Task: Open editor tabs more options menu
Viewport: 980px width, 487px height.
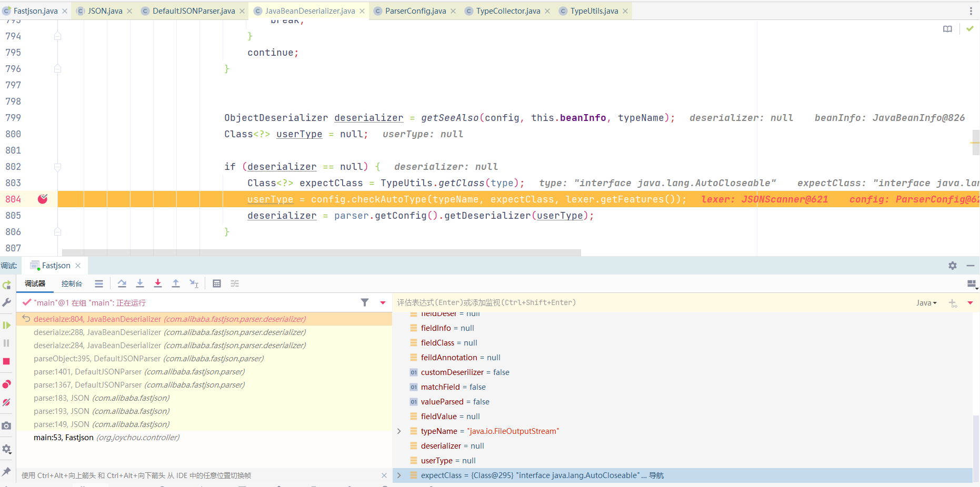Action: (x=971, y=11)
